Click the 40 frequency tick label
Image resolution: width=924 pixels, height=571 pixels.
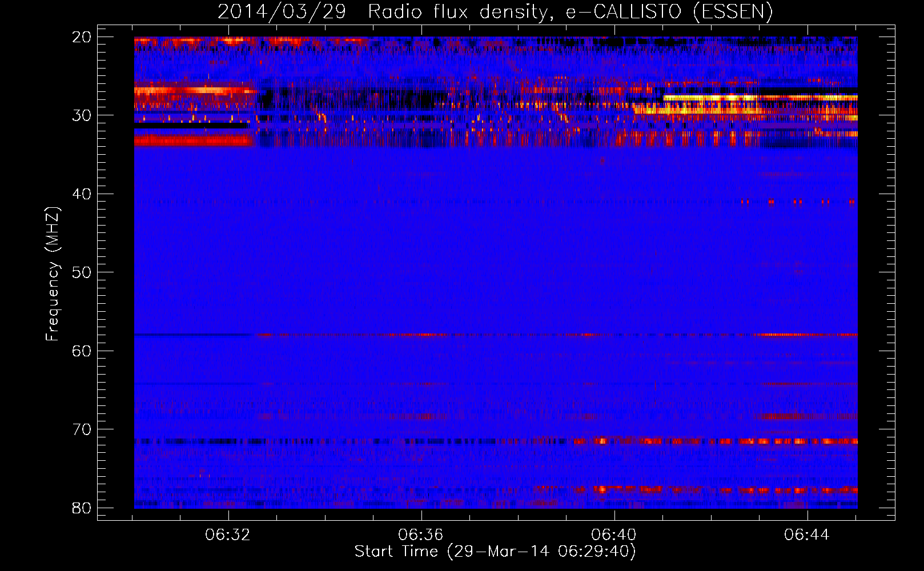[82, 194]
